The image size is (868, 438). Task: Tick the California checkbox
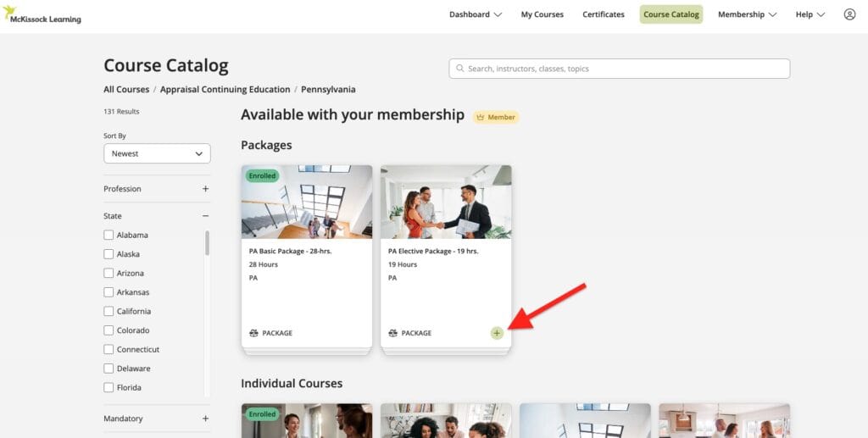(108, 311)
